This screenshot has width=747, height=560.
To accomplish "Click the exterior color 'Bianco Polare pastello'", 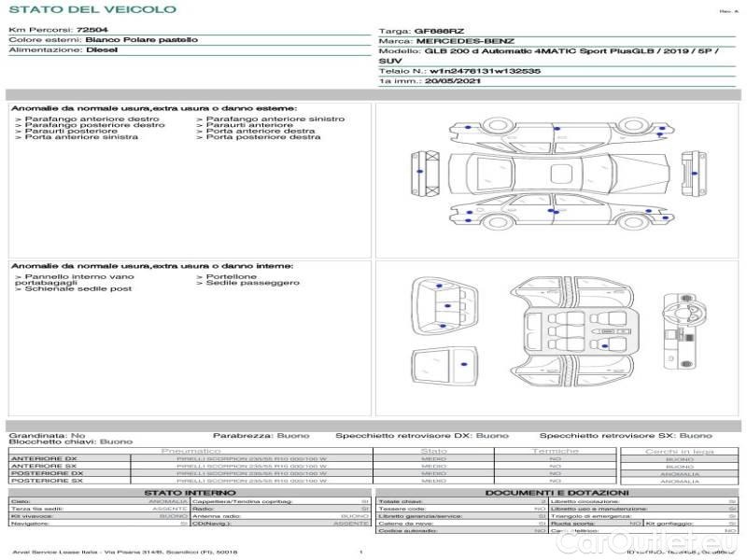I will tap(142, 40).
